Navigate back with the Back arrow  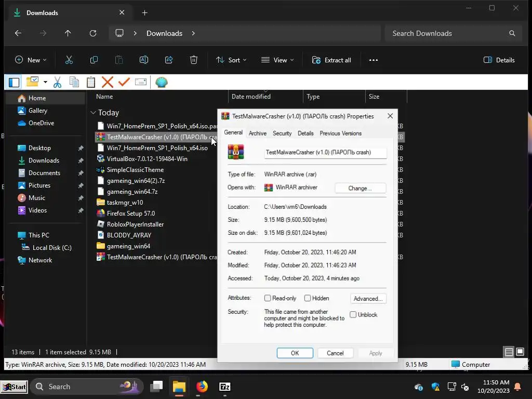pos(18,33)
